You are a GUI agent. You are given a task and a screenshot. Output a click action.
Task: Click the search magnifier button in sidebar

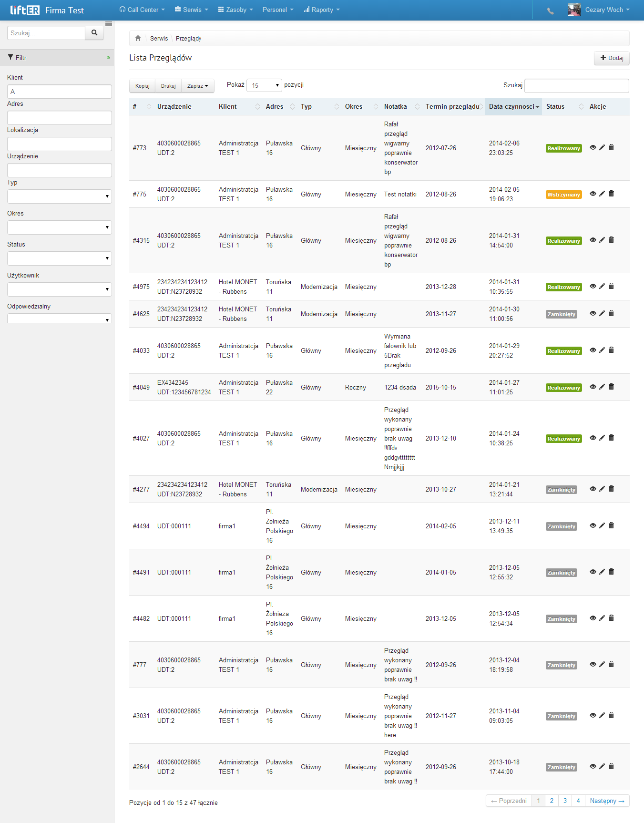coord(94,33)
